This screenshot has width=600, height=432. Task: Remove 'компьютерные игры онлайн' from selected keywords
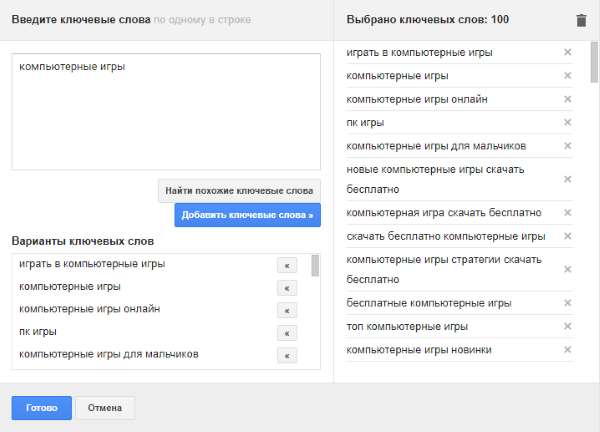tap(567, 99)
